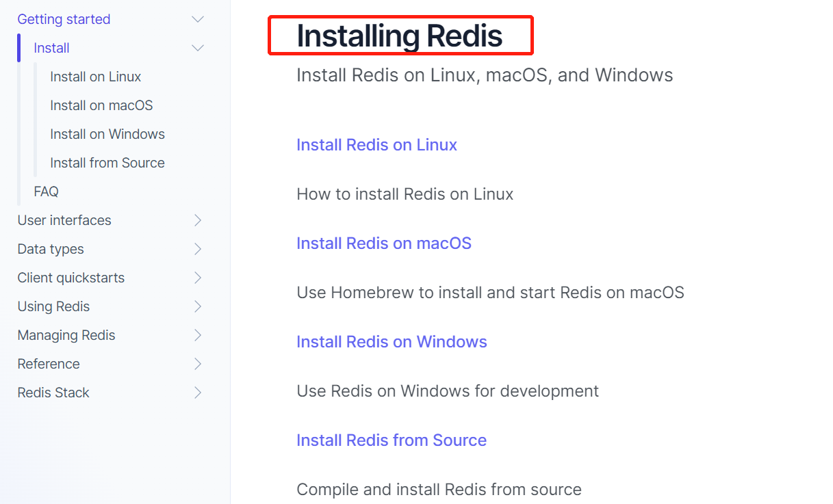The width and height of the screenshot is (833, 504).
Task: Open Redis Stack in the sidebar
Action: [53, 393]
